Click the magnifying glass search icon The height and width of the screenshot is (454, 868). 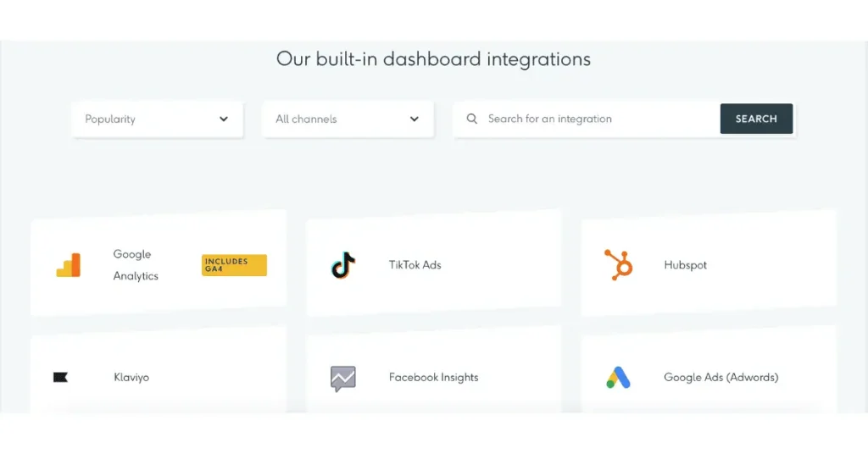click(472, 119)
